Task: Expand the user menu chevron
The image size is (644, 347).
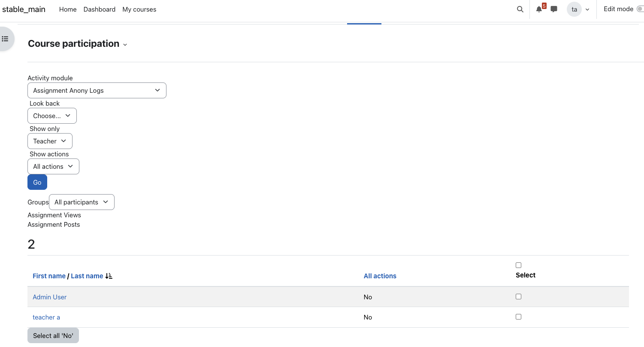Action: pyautogui.click(x=587, y=9)
